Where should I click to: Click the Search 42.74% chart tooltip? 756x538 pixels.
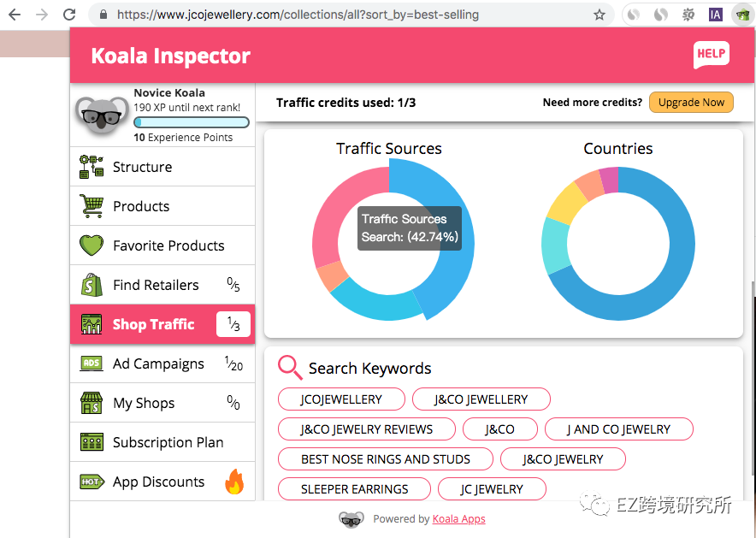(410, 228)
